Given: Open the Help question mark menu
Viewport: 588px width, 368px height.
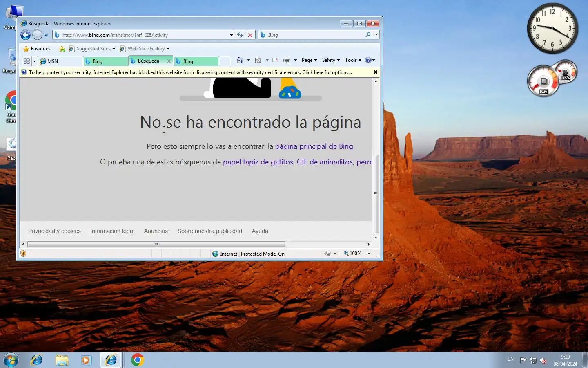Looking at the screenshot, I should pos(370,60).
